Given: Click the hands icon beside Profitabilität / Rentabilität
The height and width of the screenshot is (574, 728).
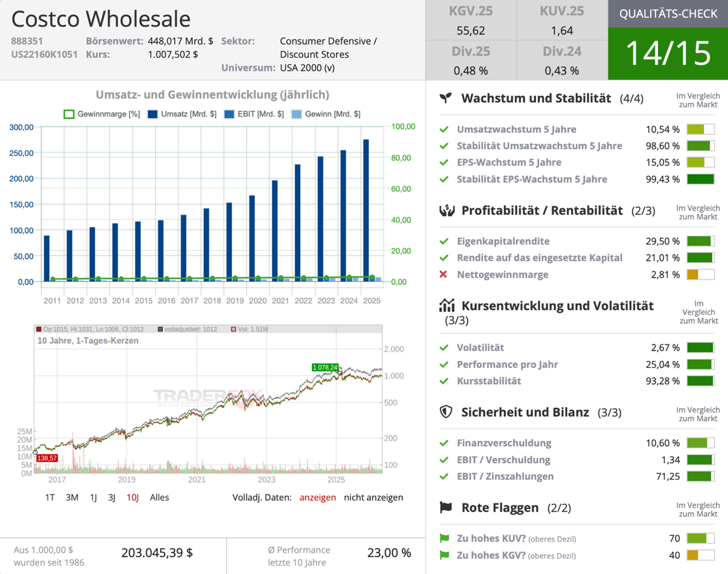Looking at the screenshot, I should pyautogui.click(x=446, y=211).
